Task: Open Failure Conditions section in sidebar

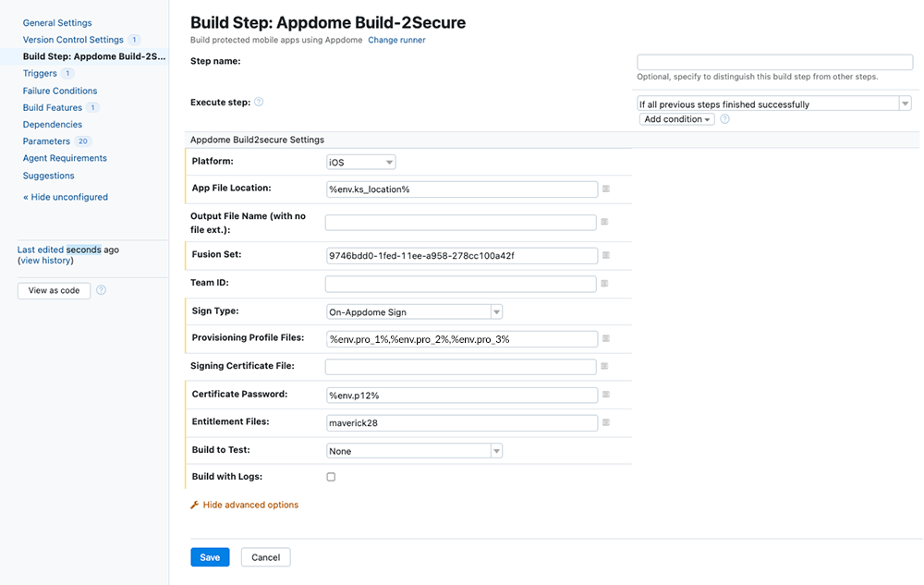Action: (x=60, y=91)
